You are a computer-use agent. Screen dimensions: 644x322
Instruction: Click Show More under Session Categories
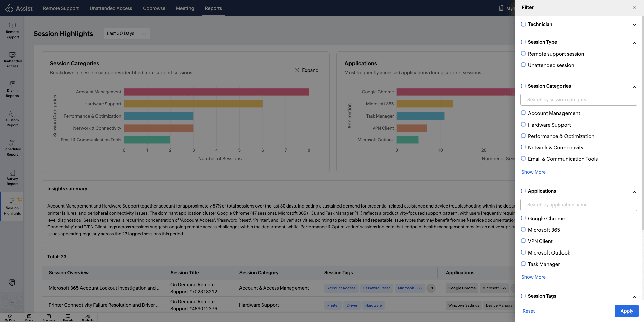(x=533, y=172)
